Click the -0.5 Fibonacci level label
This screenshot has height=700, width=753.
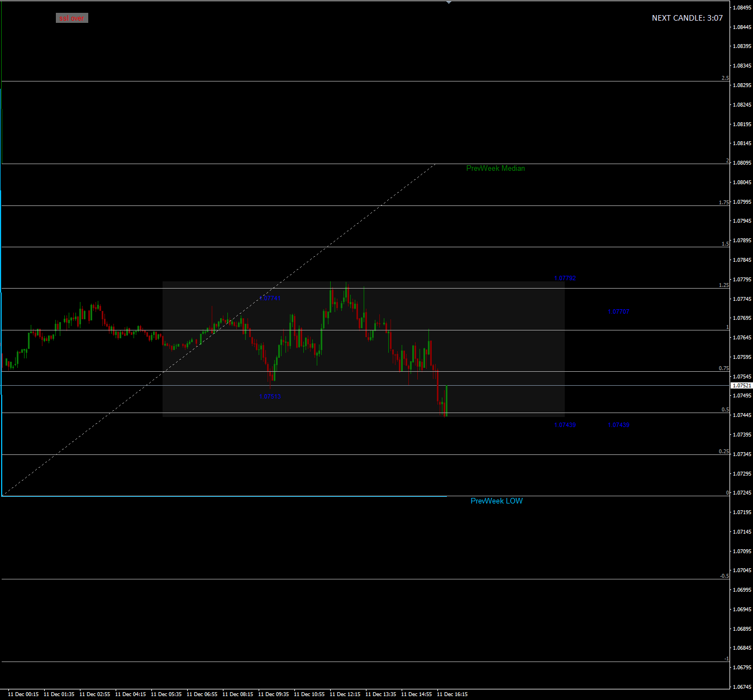(725, 576)
